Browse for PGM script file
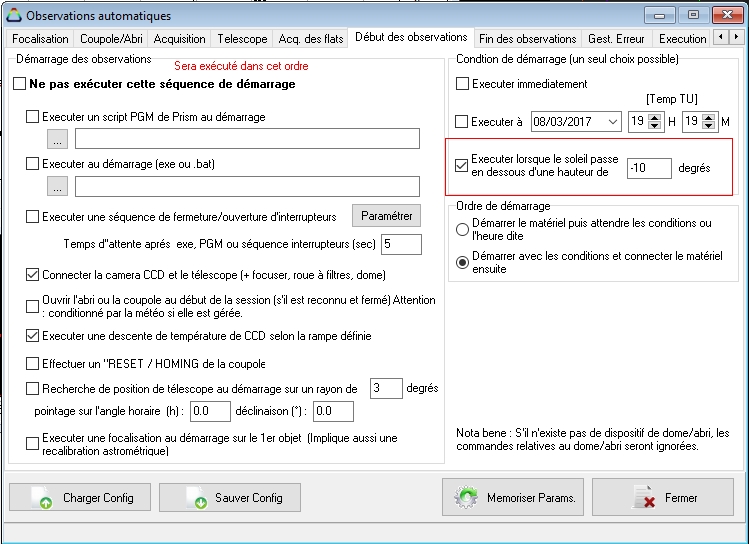 tap(58, 139)
